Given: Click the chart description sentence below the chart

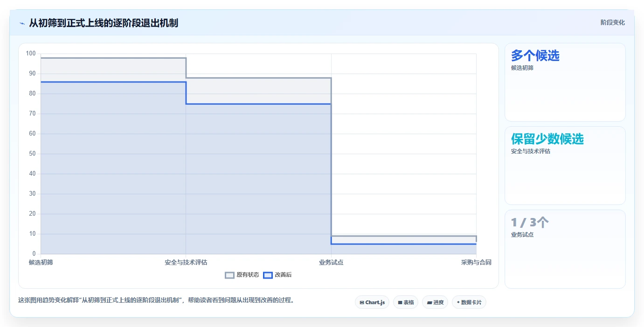Looking at the screenshot, I should click(x=156, y=300).
